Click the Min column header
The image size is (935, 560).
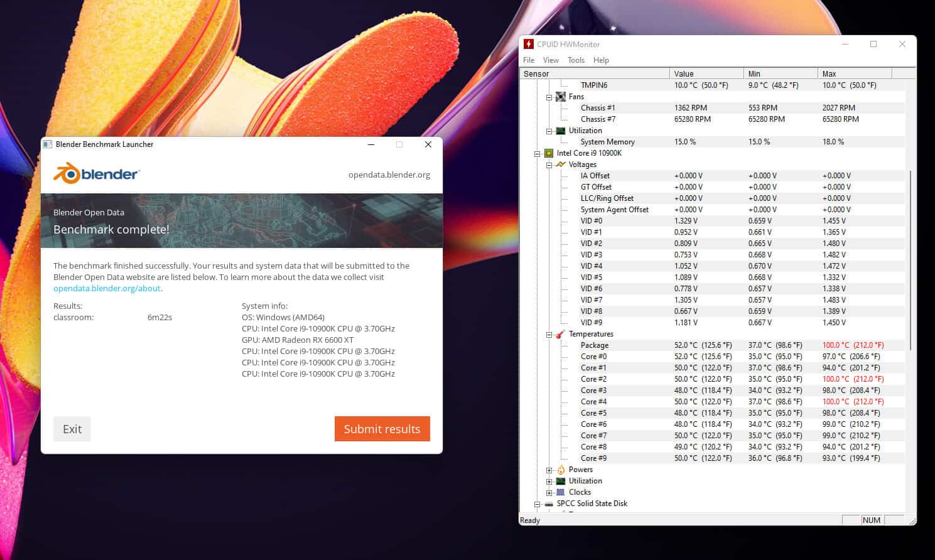pyautogui.click(x=781, y=73)
